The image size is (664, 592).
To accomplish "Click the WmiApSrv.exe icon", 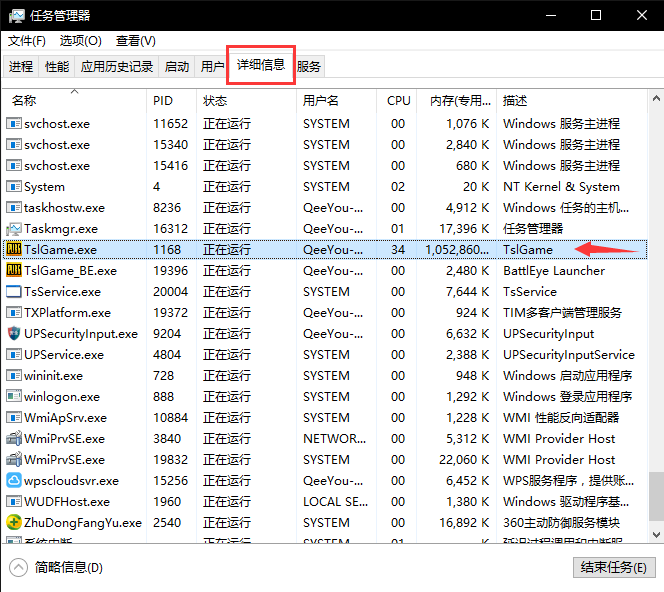I will 14,418.
